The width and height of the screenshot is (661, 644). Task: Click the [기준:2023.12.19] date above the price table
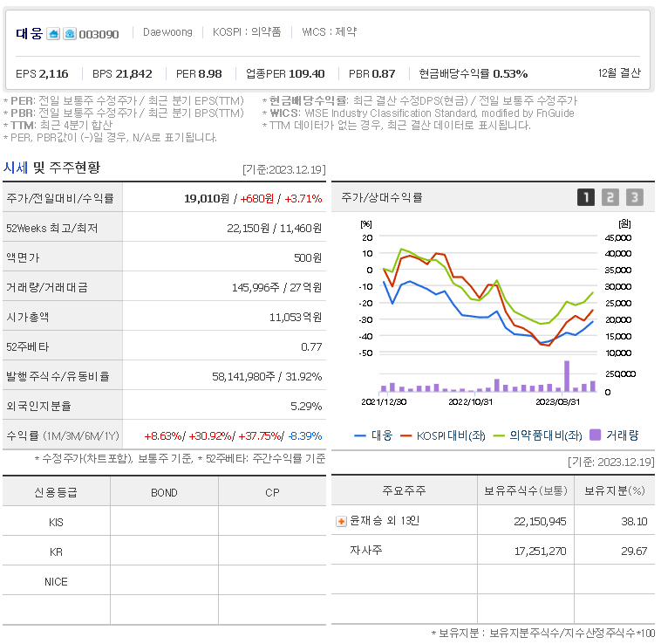point(284,169)
